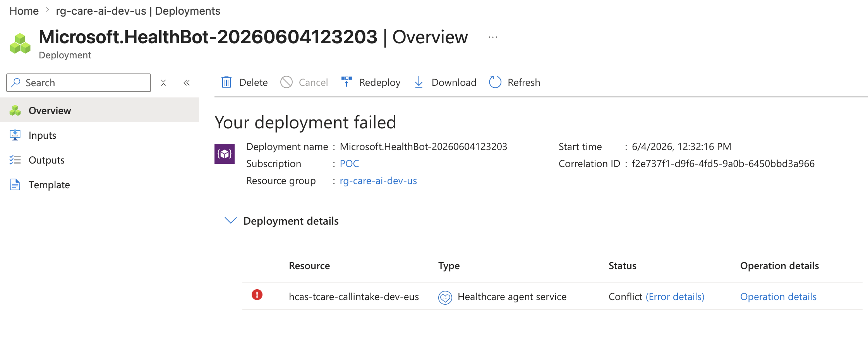Open the Outputs menu item

(x=99, y=160)
